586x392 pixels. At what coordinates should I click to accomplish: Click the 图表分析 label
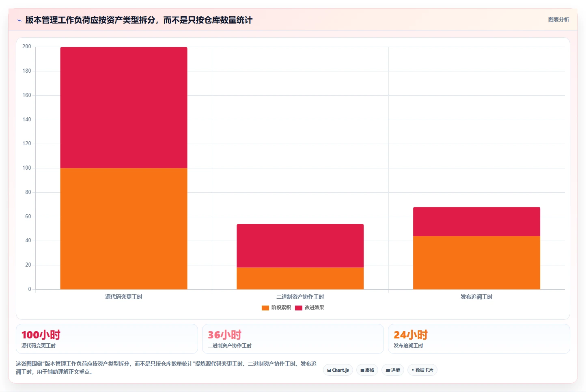[558, 19]
